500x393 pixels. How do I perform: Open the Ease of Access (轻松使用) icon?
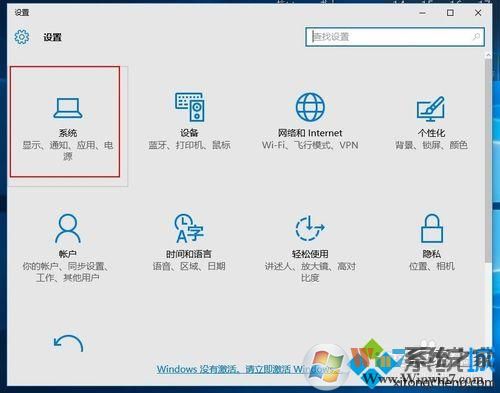310,228
